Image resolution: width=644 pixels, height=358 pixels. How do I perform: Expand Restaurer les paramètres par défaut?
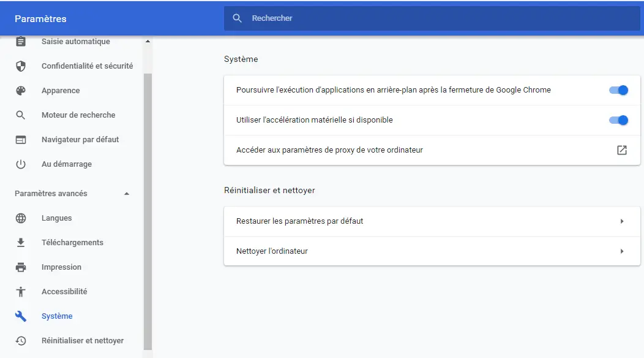pos(432,221)
